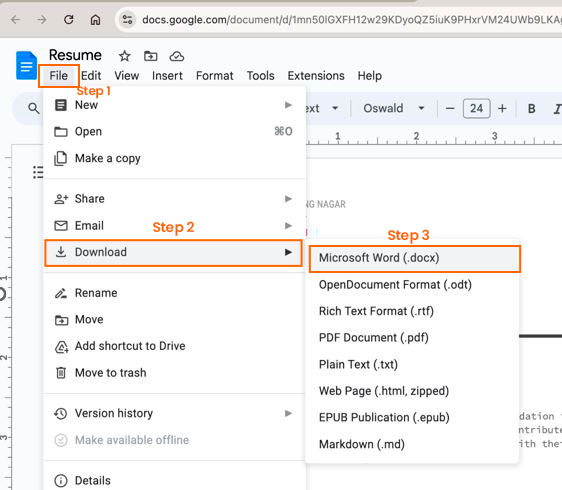
Task: Select Add shortcut to Drive
Action: tap(174, 346)
